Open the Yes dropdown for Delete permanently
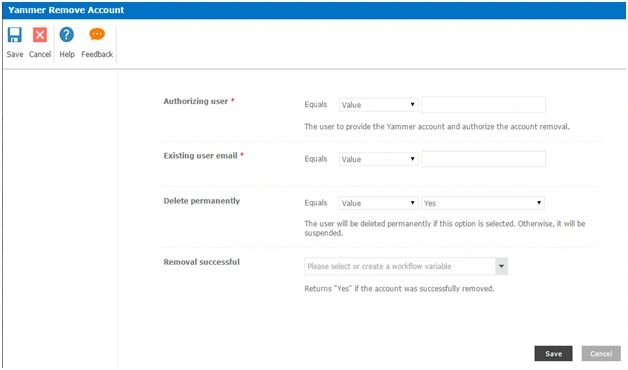Screen dimensions: 628x370 [x=483, y=203]
